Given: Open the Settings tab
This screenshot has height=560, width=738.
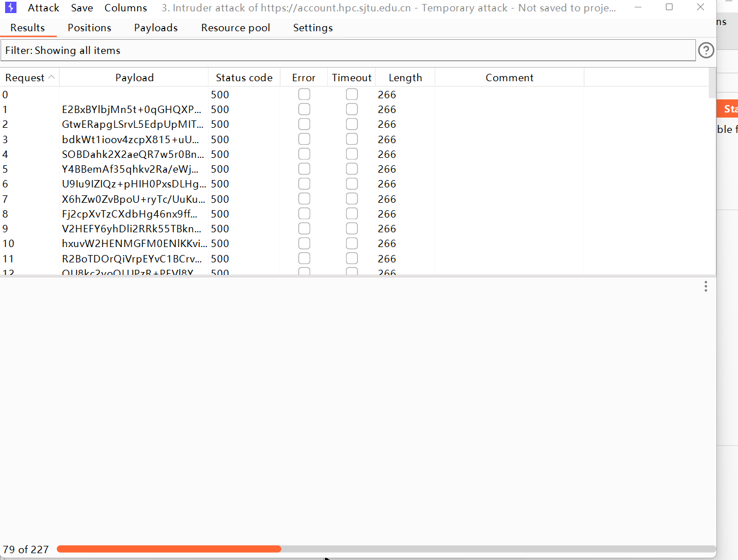Looking at the screenshot, I should 312,28.
